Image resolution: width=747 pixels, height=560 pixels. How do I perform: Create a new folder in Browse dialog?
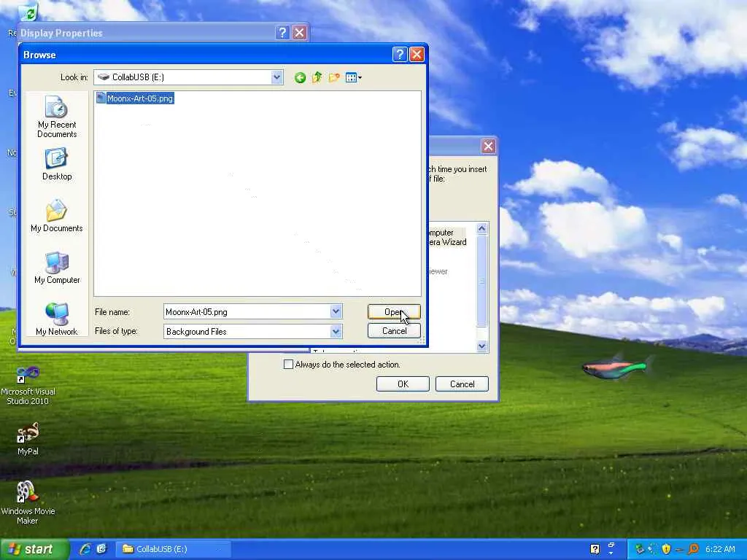tap(334, 77)
